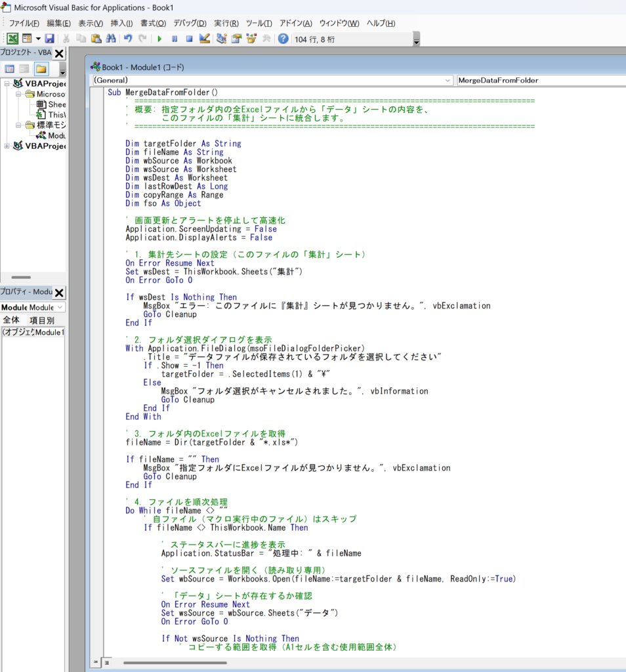Screen dimensions: 626x672
Task: Open the (General) object dropdown
Action: [271, 80]
